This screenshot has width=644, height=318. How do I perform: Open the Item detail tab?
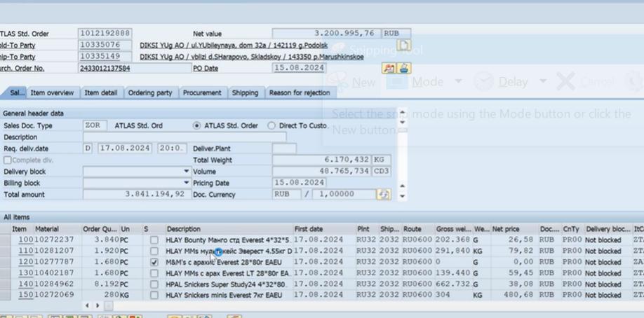coord(101,92)
